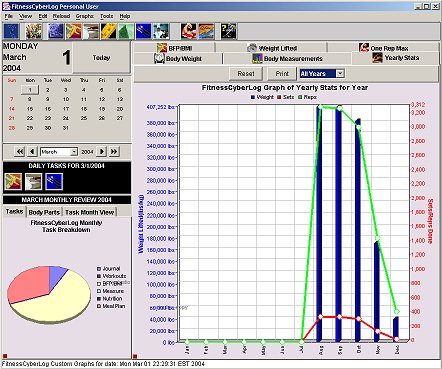This screenshot has width=442, height=369.
Task: Select the Body Parts review tab
Action: (44, 212)
